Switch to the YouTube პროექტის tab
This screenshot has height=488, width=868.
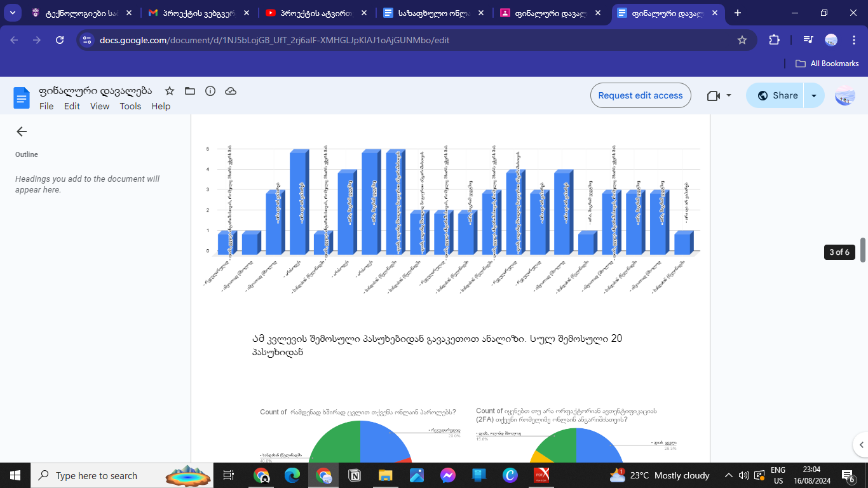(x=315, y=13)
